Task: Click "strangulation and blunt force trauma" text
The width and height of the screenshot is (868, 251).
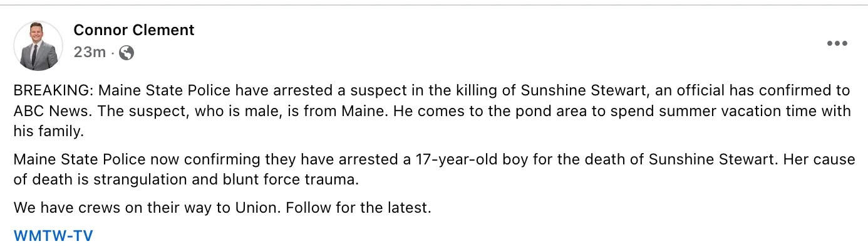Action: pyautogui.click(x=226, y=179)
